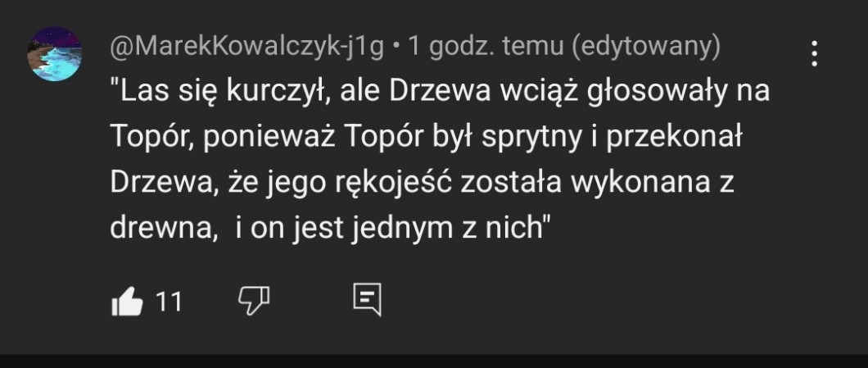Click 'Drzewa' at the third line start
868x368 pixels.
tap(161, 184)
